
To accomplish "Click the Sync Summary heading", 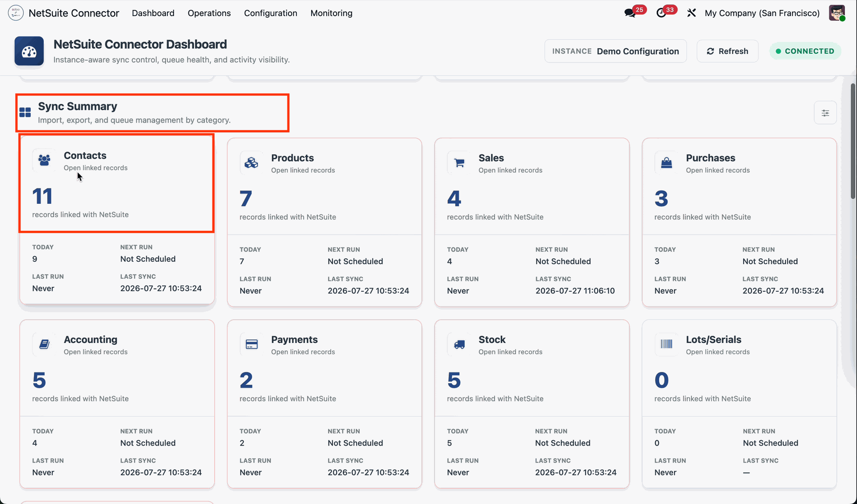I will (x=78, y=106).
